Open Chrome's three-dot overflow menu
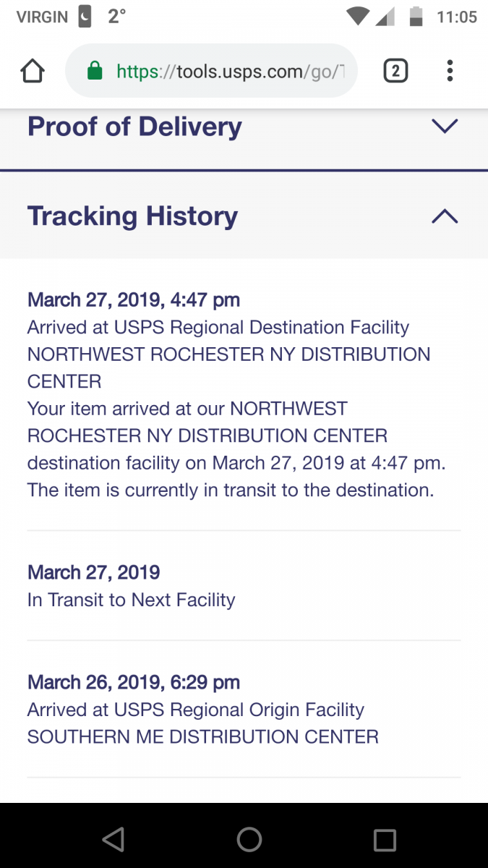The height and width of the screenshot is (868, 488). 450,71
